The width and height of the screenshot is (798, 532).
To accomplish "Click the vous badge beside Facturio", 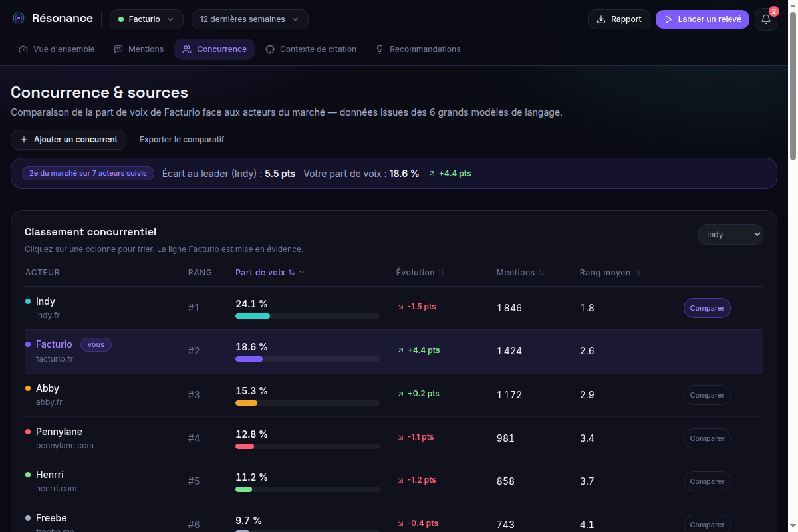I will pos(96,344).
